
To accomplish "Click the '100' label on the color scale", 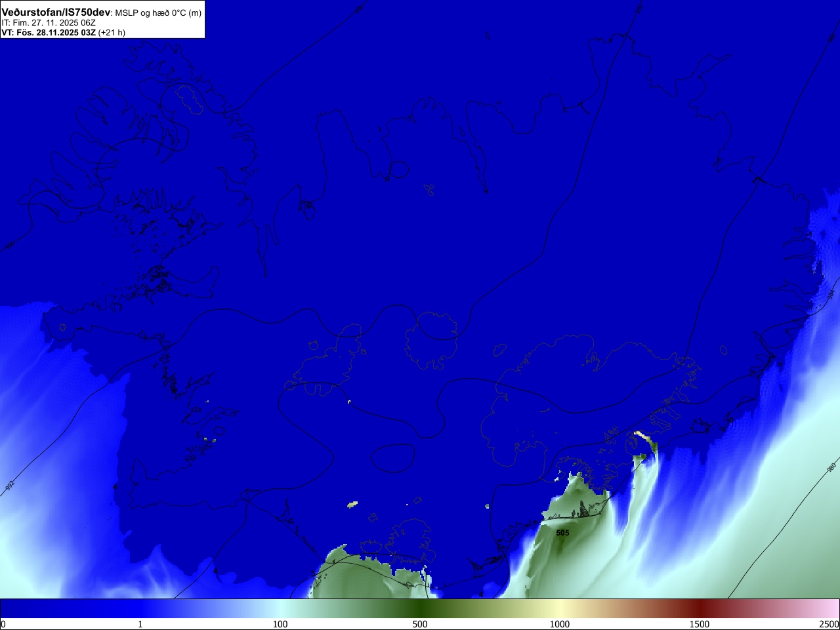I will pos(280,624).
